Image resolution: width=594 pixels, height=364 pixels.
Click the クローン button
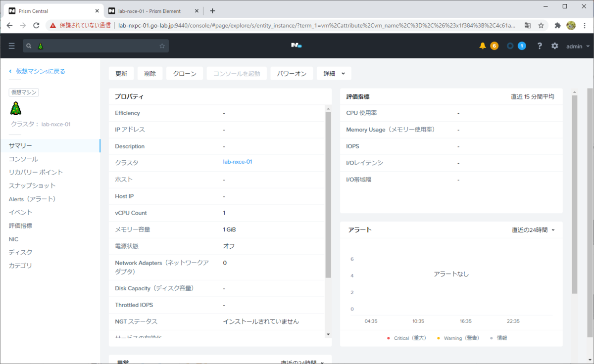pos(185,73)
